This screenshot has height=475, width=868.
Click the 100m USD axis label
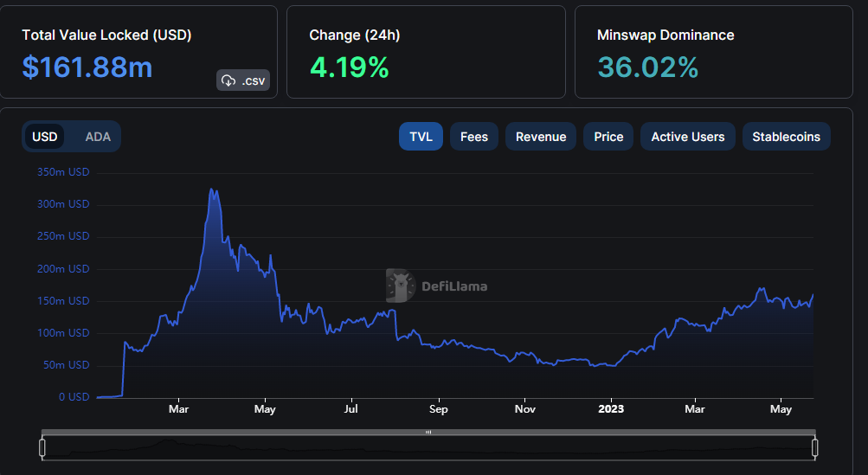pyautogui.click(x=63, y=333)
